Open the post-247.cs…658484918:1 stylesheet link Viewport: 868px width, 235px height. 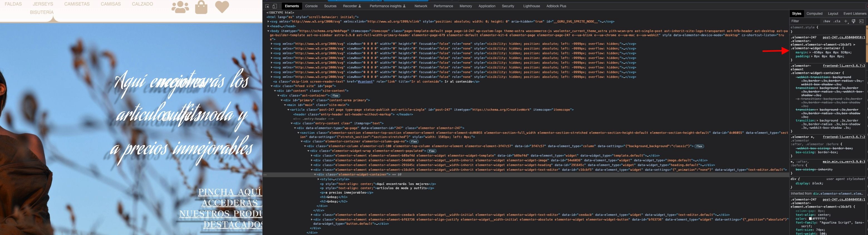(x=844, y=37)
